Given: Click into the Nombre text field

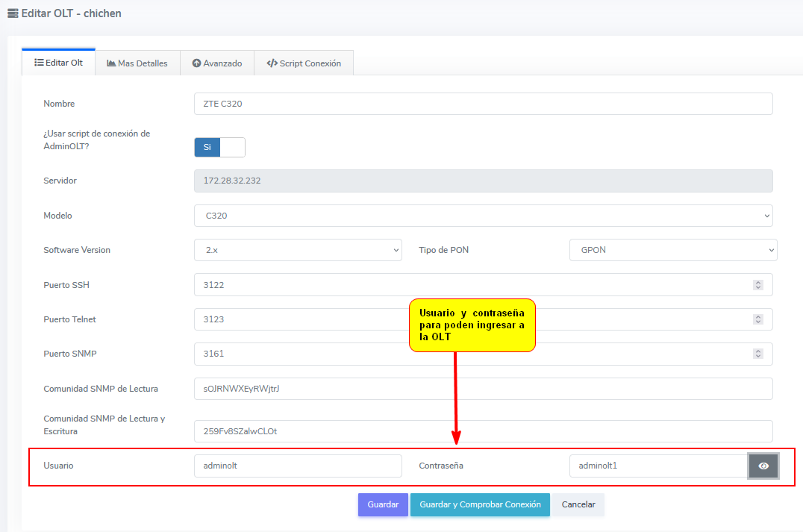Looking at the screenshot, I should click(483, 104).
